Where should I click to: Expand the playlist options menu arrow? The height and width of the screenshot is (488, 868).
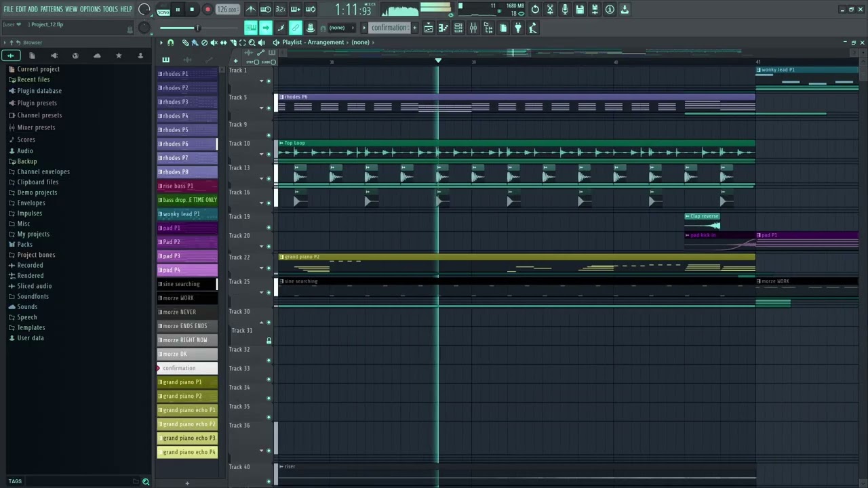click(161, 43)
